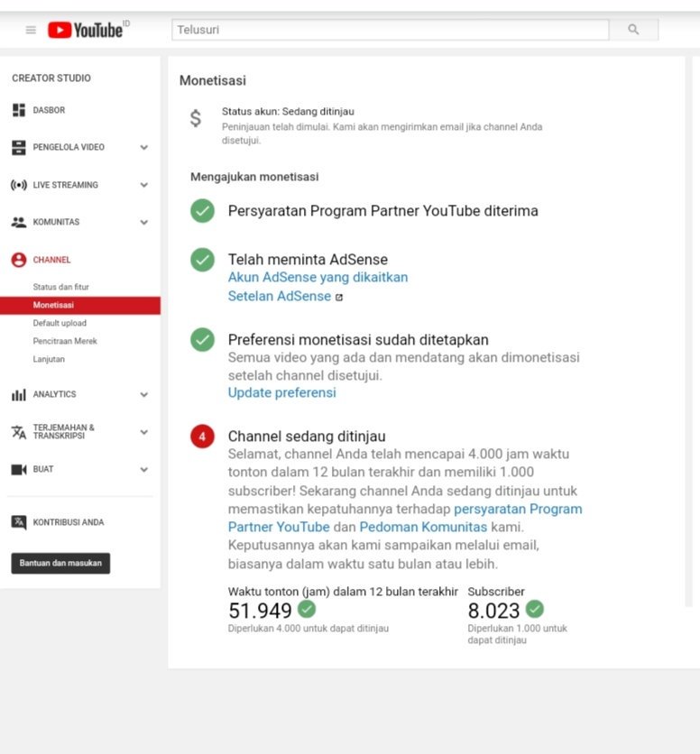Click the Live Streaming broadcast icon

19,185
